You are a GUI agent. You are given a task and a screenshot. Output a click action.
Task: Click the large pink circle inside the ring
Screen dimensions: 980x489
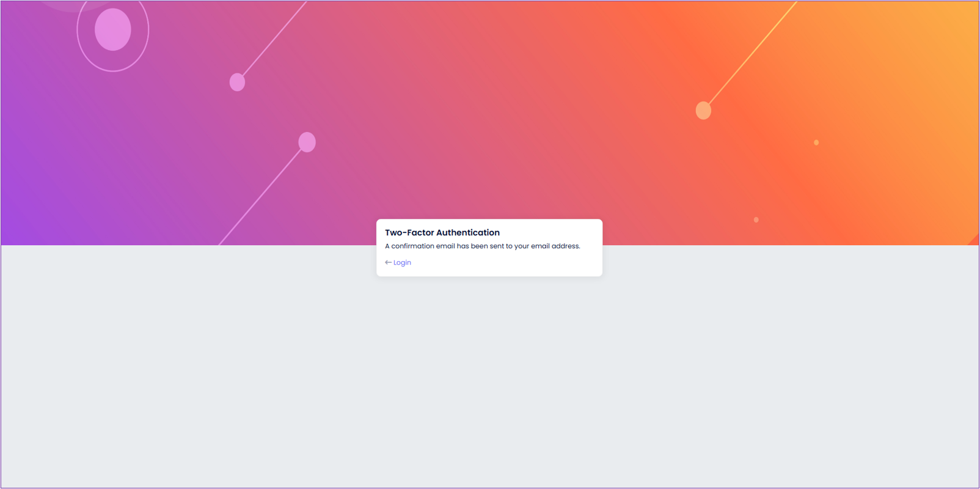113,29
